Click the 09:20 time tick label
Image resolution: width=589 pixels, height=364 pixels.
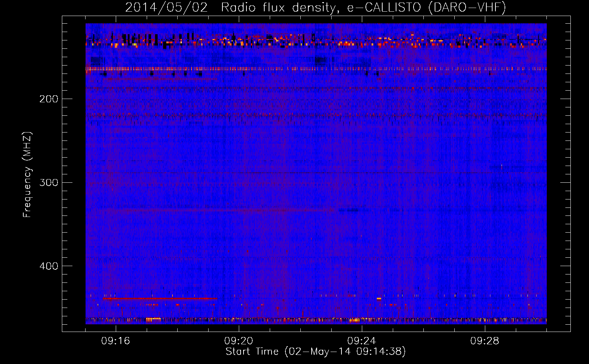pos(239,341)
